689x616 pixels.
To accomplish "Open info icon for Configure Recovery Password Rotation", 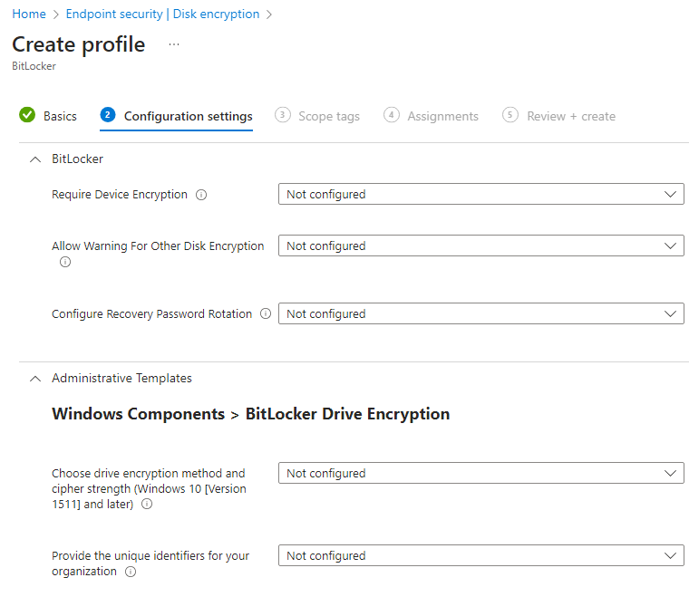I will click(266, 313).
